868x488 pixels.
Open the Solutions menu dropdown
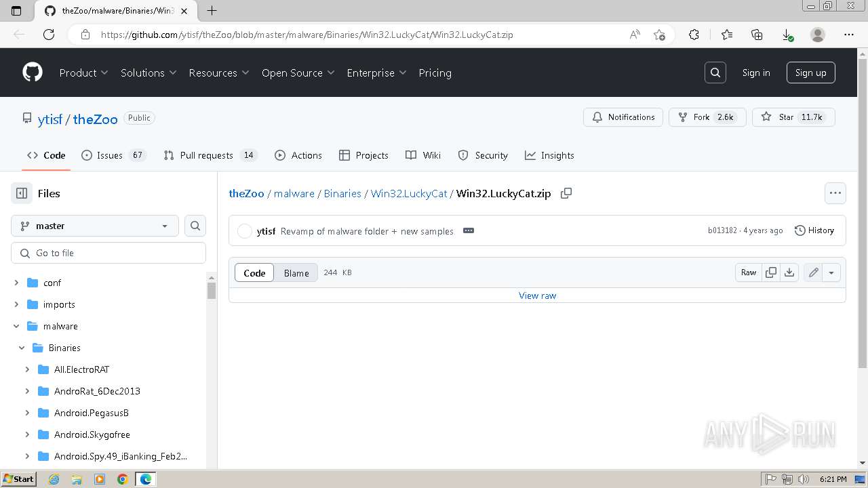pos(149,73)
